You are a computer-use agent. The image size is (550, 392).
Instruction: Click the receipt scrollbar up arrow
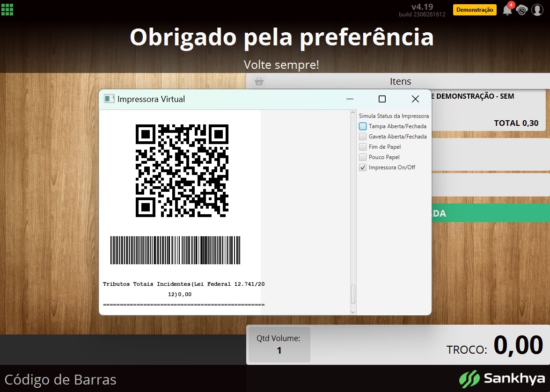click(x=353, y=113)
